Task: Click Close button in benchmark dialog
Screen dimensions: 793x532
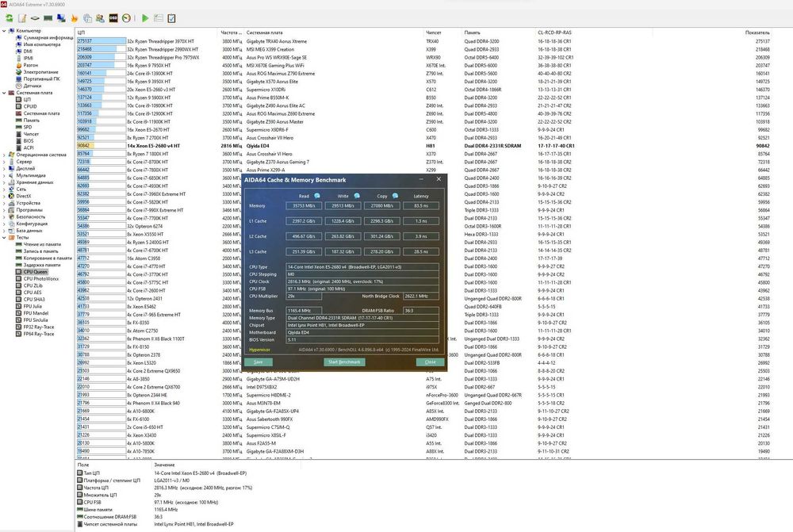Action: pos(430,362)
